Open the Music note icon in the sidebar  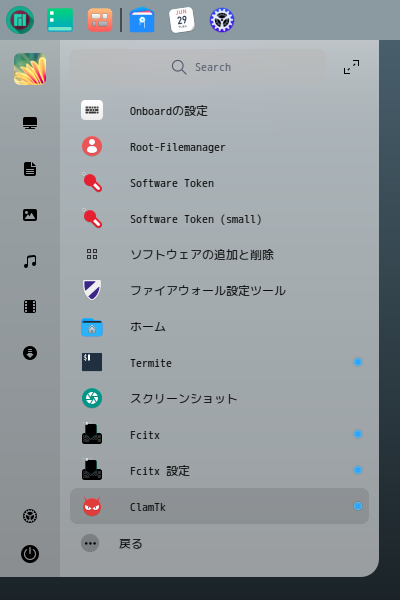click(x=30, y=261)
